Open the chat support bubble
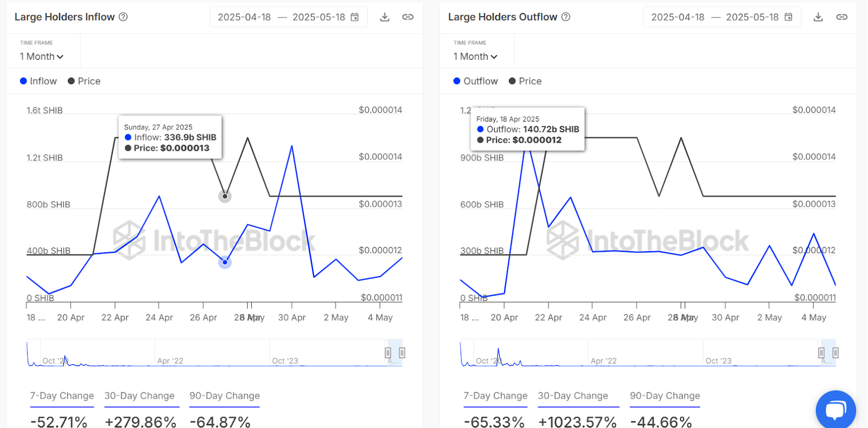Image resolution: width=868 pixels, height=428 pixels. [x=835, y=410]
